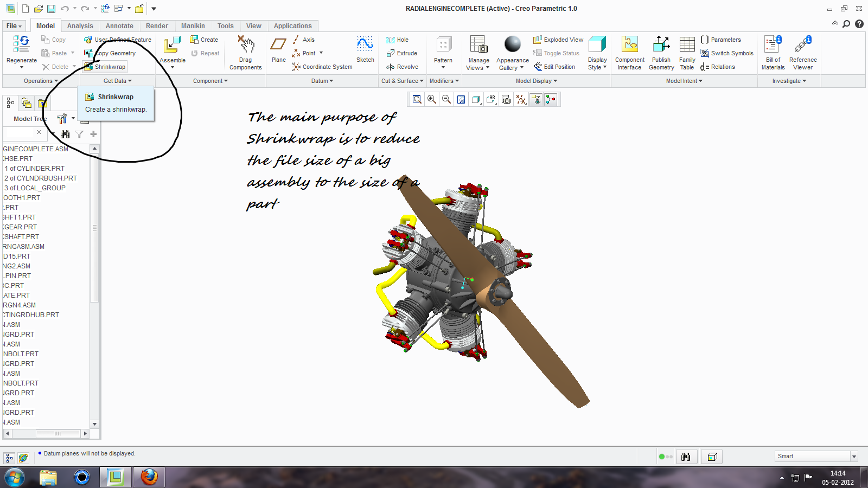Click the Axis datum tool
The image size is (868, 488).
[x=304, y=40]
